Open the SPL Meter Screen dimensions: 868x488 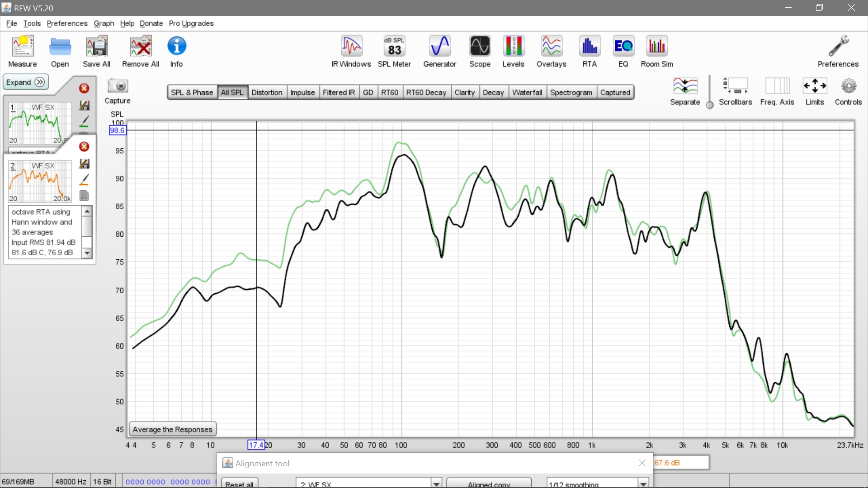coord(394,52)
